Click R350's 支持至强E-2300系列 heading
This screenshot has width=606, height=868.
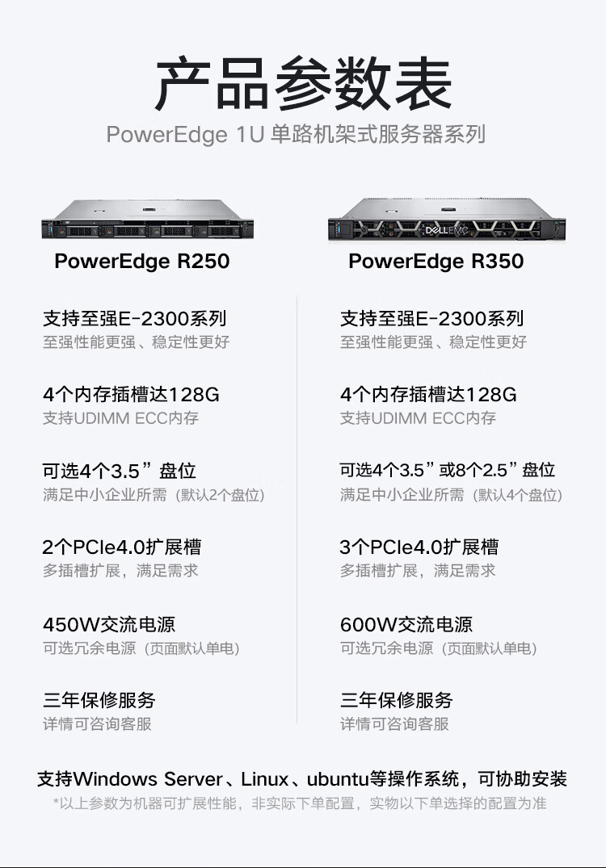click(x=431, y=318)
